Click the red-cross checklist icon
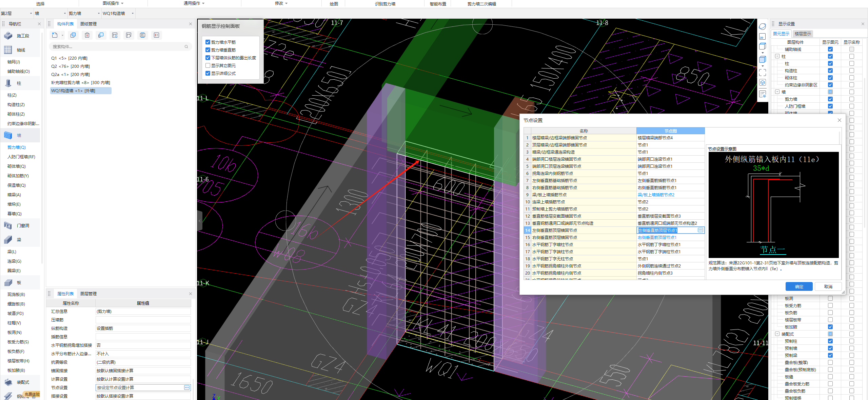Image resolution: width=868 pixels, height=400 pixels. [x=156, y=35]
